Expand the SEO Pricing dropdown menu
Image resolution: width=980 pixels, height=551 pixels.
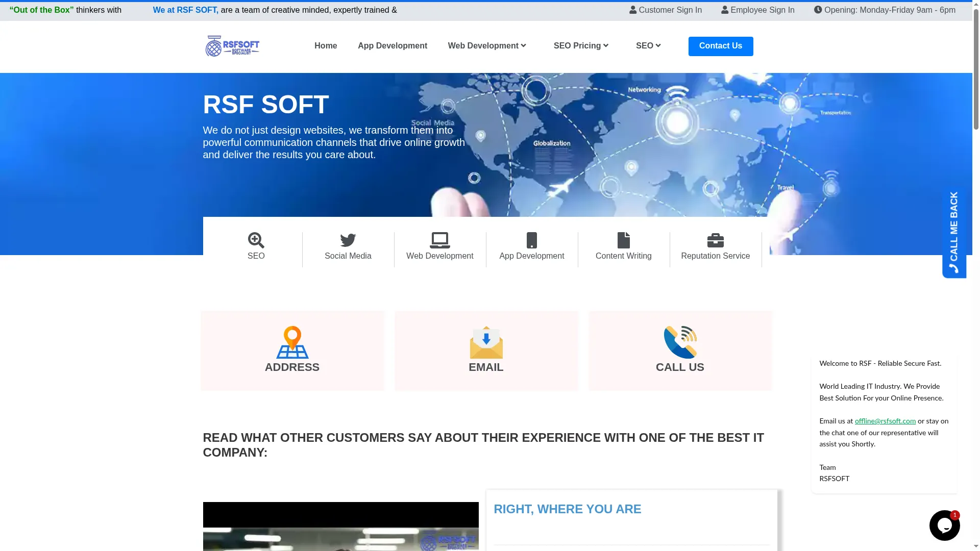581,46
